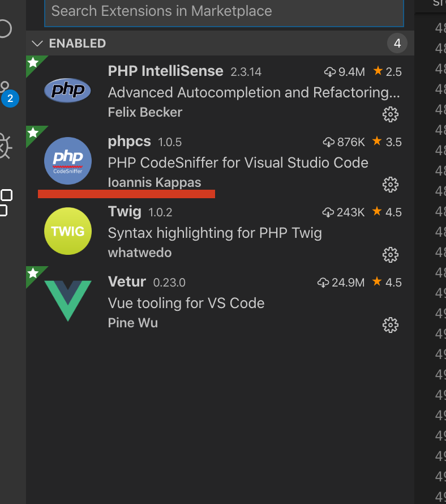Open manage gear for PHP IntelliSense
This screenshot has height=504, width=446.
pos(391,114)
